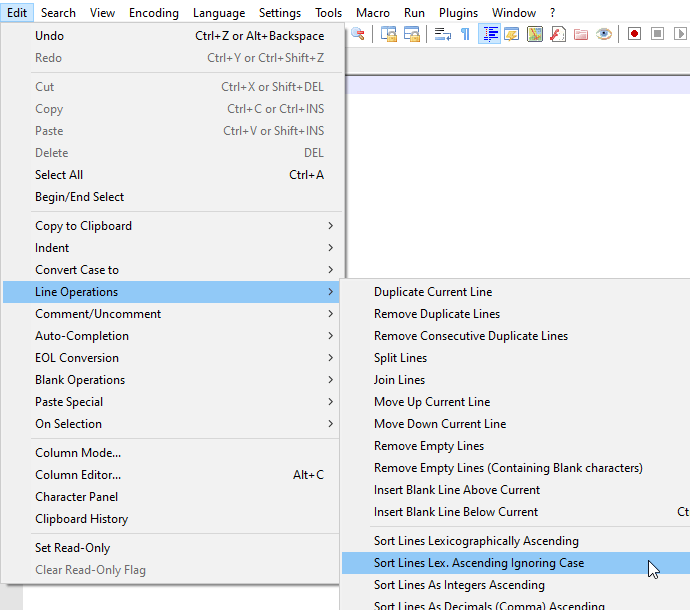Expand the Paste Special submenu
The width and height of the screenshot is (690, 610).
(171, 402)
